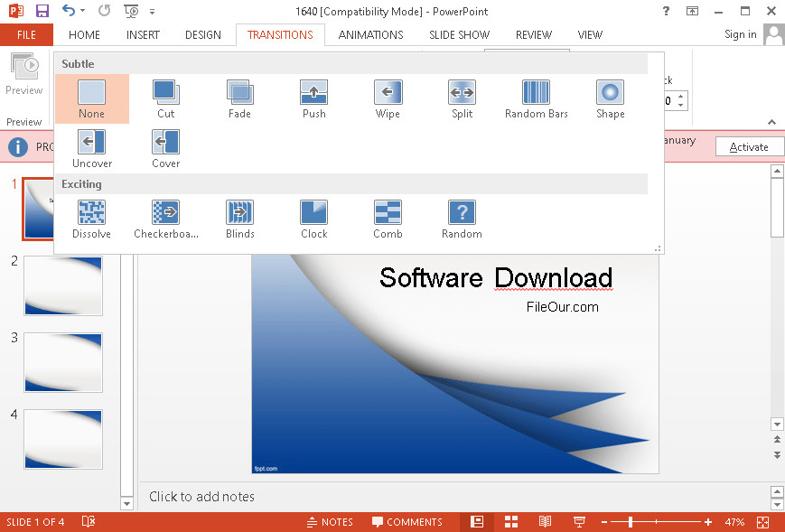Toggle Ribbon Display Options icon
Image resolution: width=785 pixels, height=532 pixels.
(x=692, y=11)
